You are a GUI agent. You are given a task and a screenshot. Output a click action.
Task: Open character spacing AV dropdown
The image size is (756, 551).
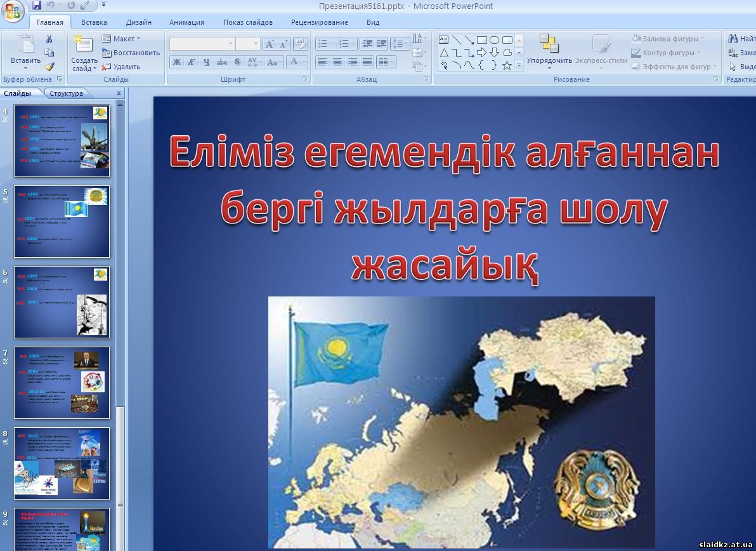coord(254,62)
